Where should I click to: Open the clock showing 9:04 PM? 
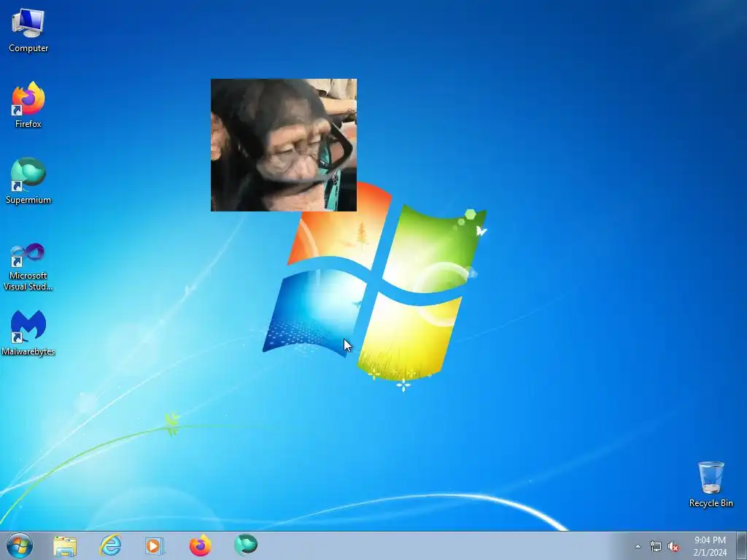[x=710, y=545]
